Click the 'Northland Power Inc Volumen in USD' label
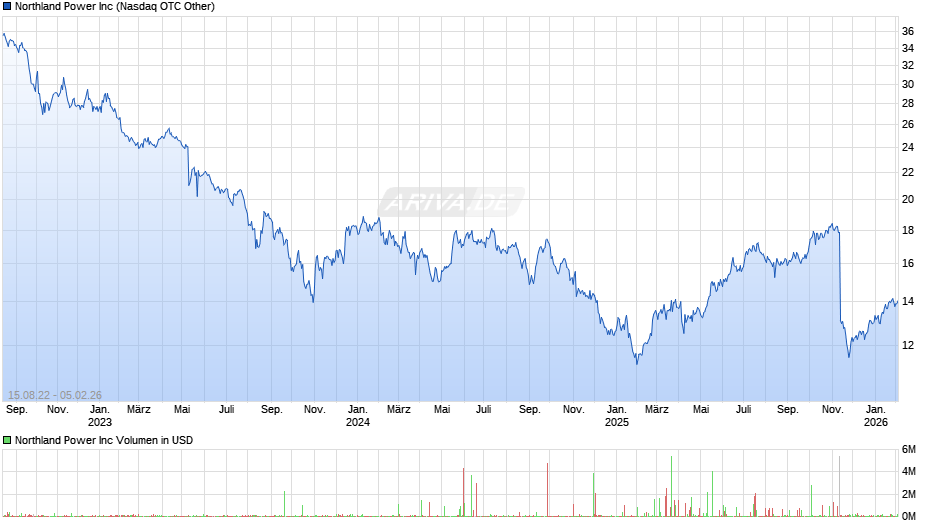Screen dimensions: 940x526 pyautogui.click(x=104, y=440)
